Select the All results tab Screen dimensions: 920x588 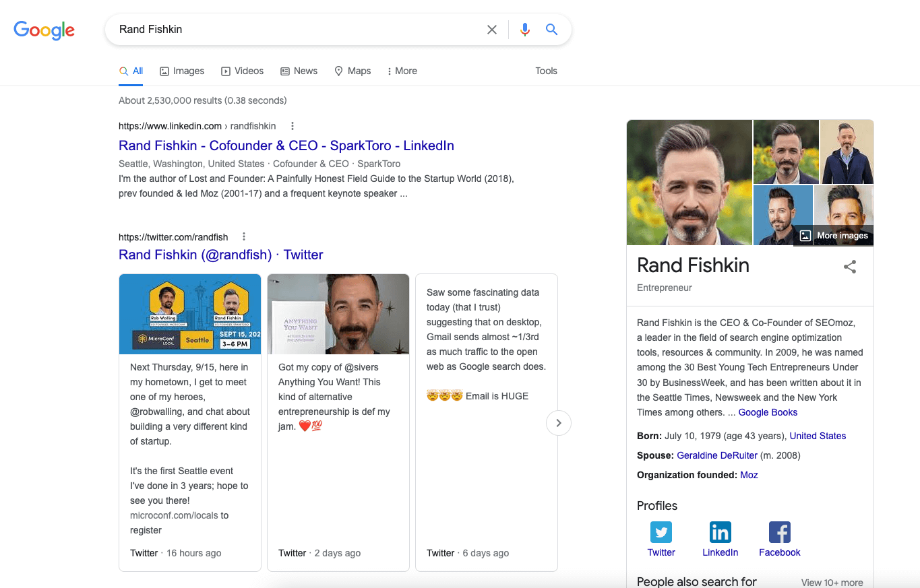tap(131, 71)
